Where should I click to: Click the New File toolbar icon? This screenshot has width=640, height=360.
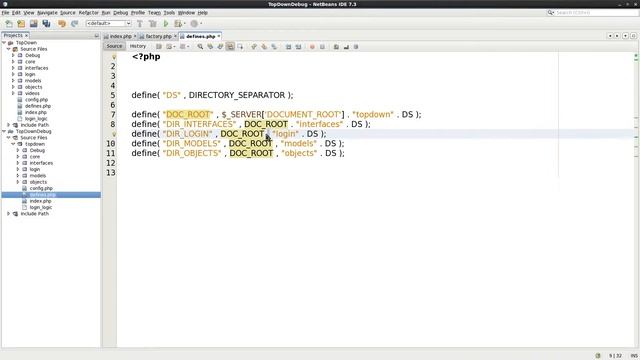click(9, 24)
